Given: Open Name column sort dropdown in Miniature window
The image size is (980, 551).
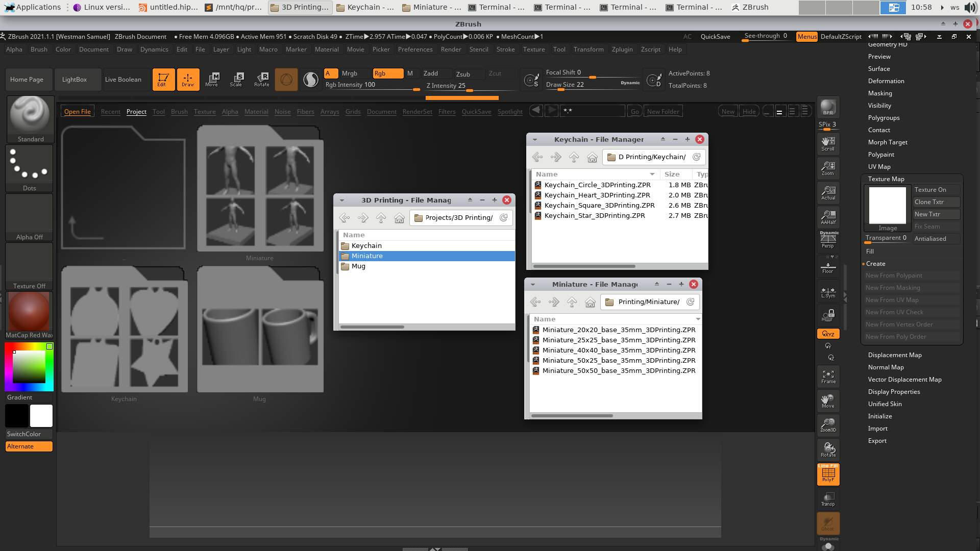Looking at the screenshot, I should 697,319.
